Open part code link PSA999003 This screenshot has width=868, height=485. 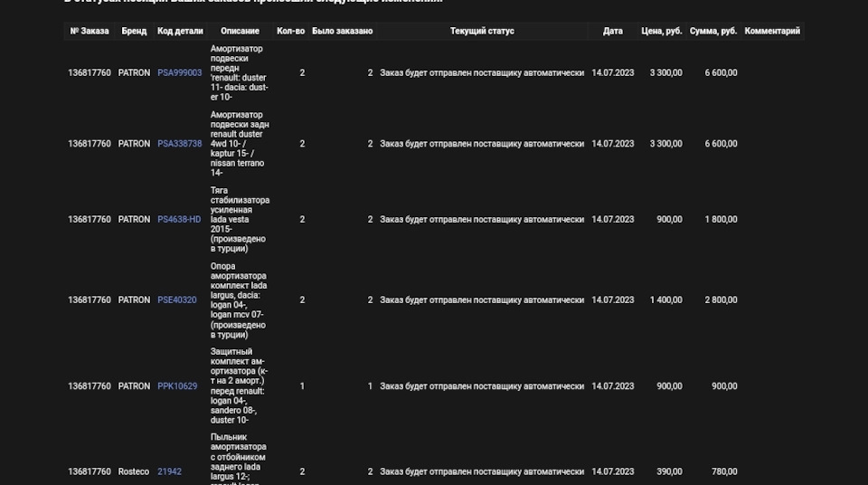pyautogui.click(x=179, y=72)
